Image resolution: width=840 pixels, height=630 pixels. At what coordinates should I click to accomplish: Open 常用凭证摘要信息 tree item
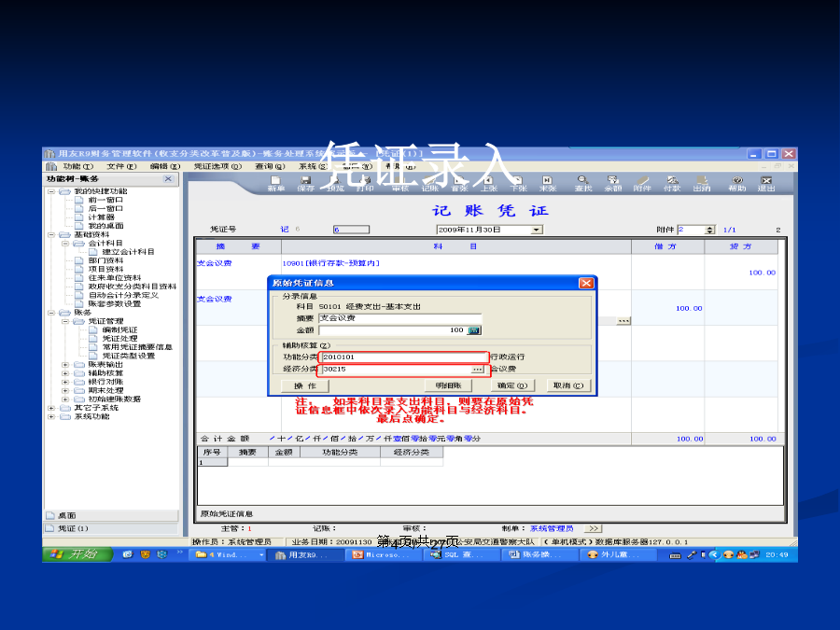coord(137,346)
